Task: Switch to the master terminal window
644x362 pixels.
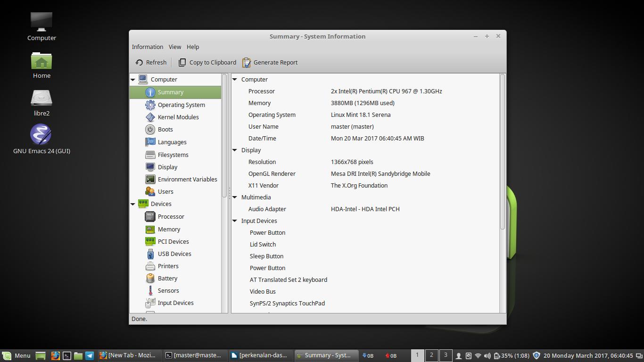Action: [195, 355]
